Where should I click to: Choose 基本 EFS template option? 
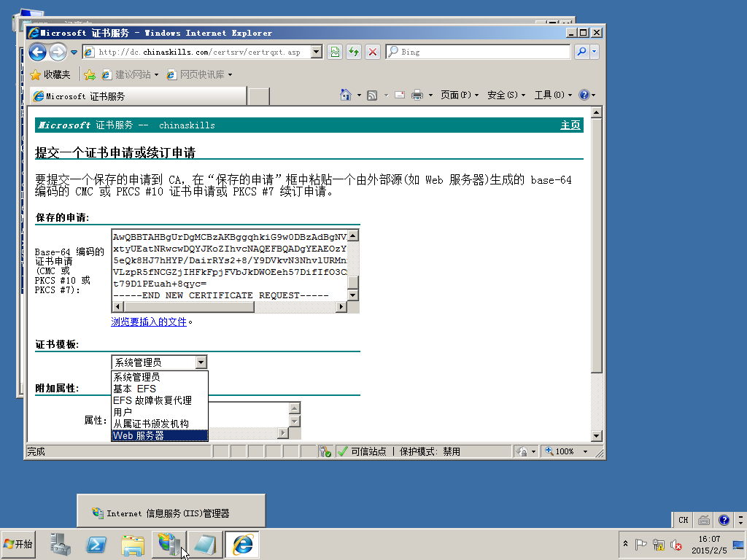click(x=160, y=389)
